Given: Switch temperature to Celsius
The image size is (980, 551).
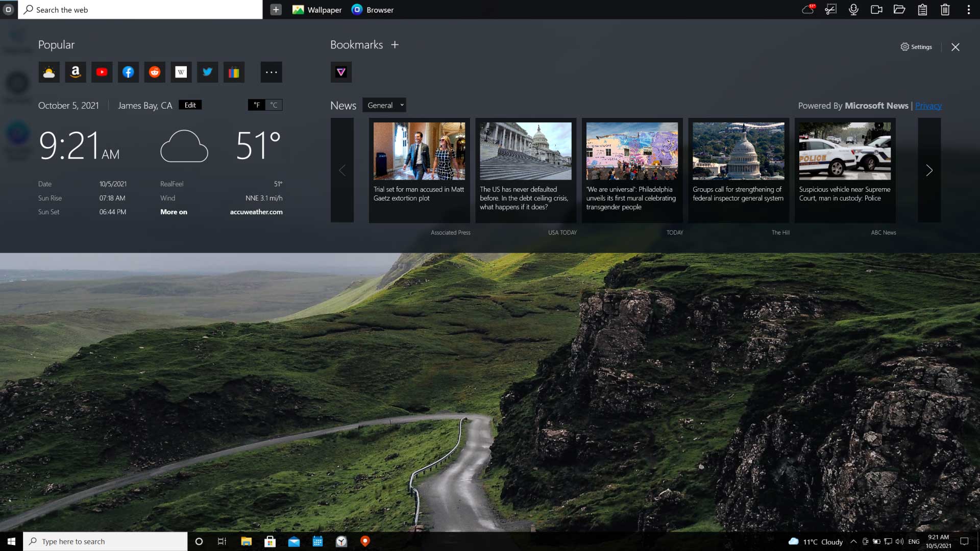Looking at the screenshot, I should pos(274,105).
